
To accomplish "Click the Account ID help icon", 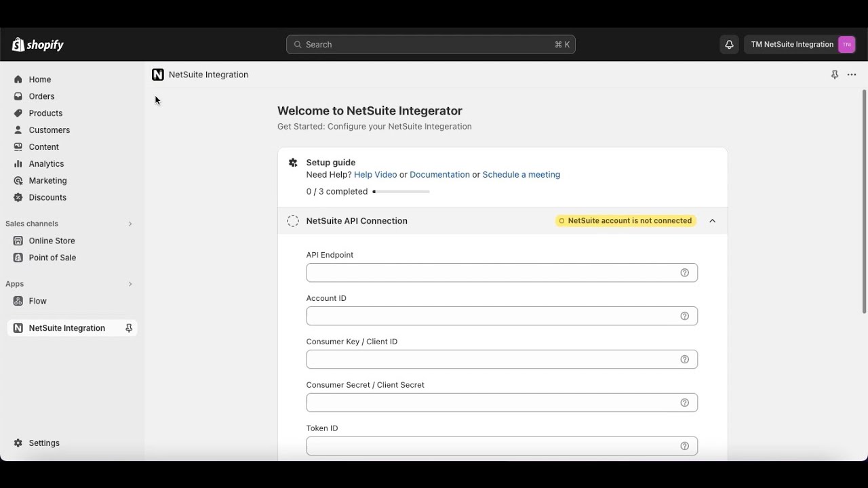I will 684,316.
